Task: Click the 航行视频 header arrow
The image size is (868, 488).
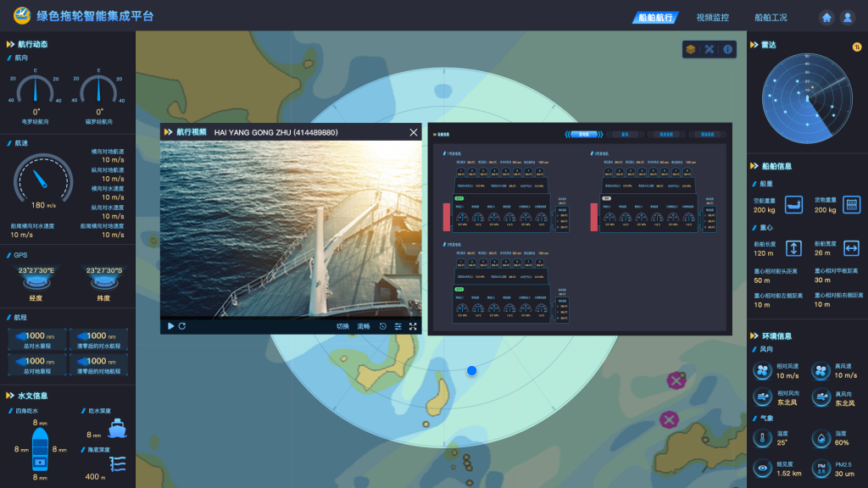Action: click(x=169, y=132)
